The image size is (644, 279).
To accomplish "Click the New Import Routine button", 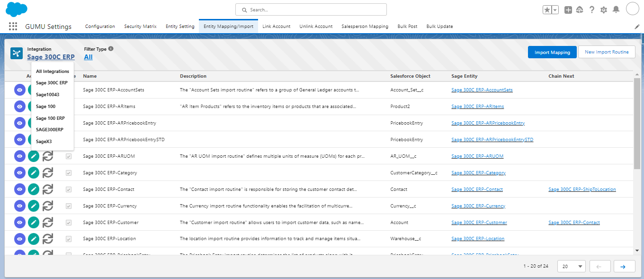I will tap(607, 52).
